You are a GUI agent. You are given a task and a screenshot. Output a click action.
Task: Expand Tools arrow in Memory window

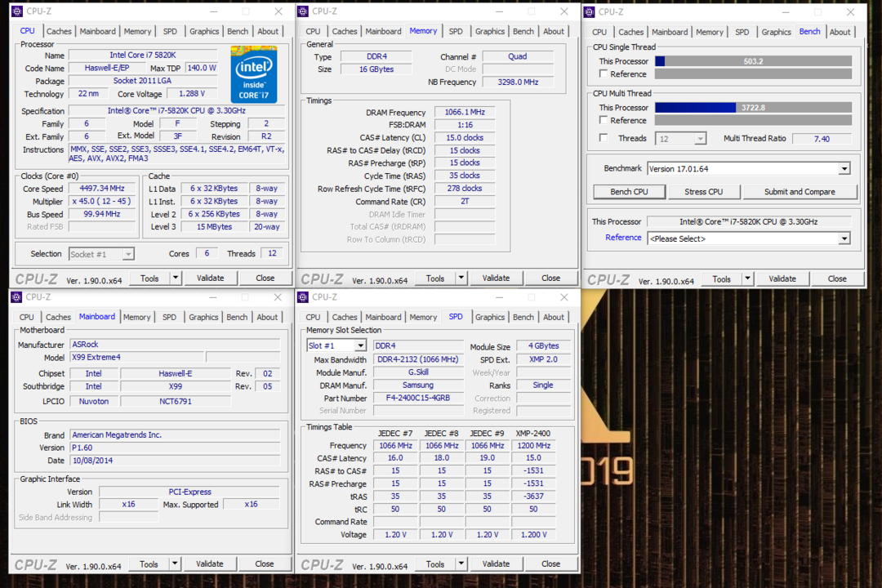coord(461,278)
